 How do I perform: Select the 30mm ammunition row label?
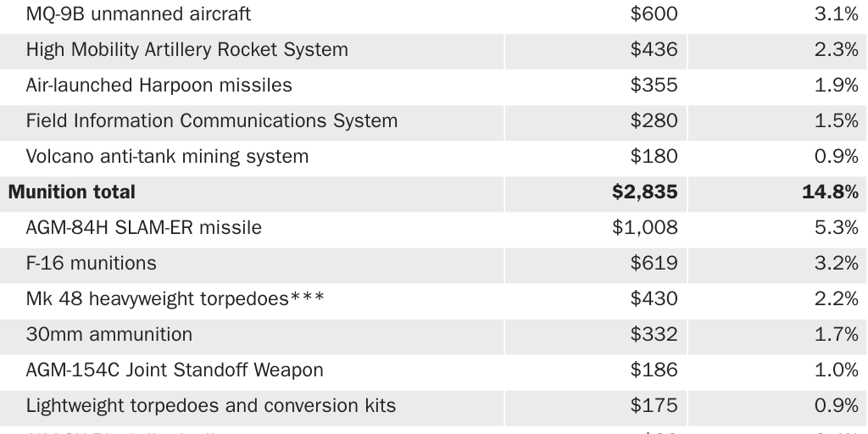tap(108, 335)
